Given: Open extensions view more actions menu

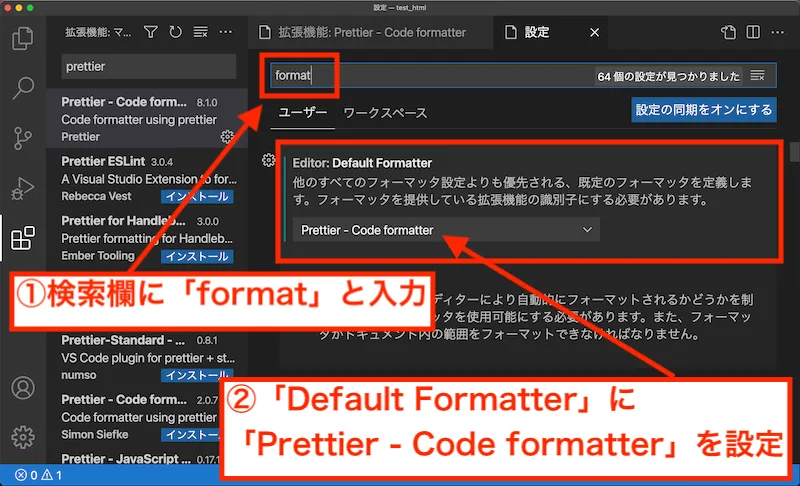Looking at the screenshot, I should coord(226,32).
